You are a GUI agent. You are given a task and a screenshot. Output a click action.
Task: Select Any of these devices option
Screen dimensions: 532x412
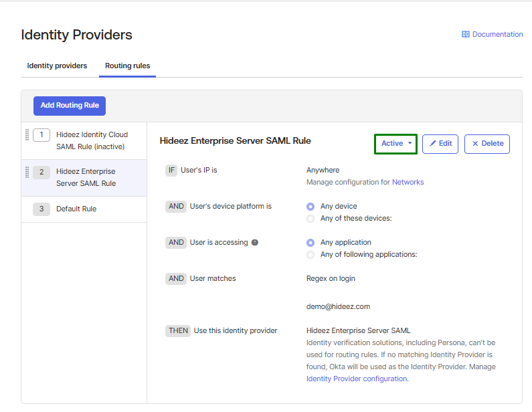pyautogui.click(x=311, y=219)
